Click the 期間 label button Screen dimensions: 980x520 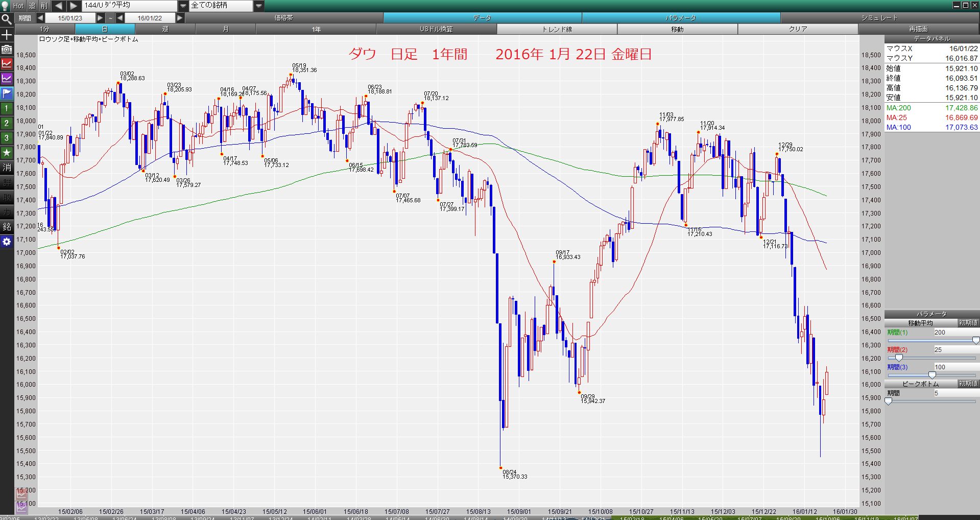25,18
